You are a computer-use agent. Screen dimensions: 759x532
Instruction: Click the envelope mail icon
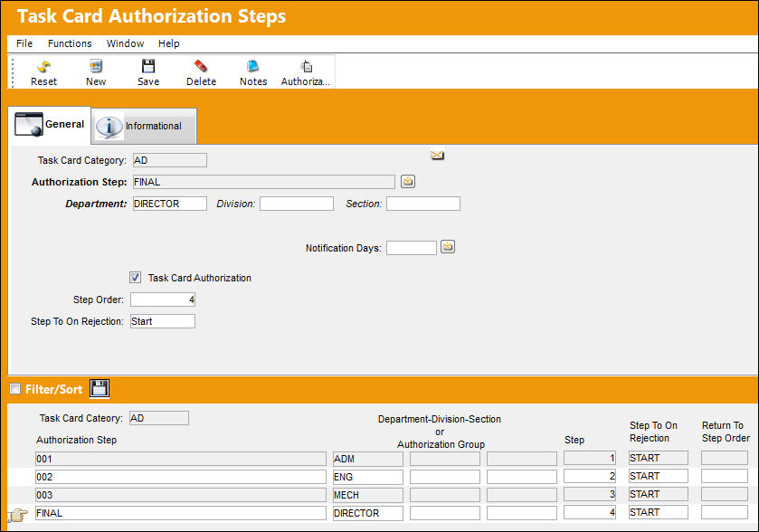pos(437,155)
